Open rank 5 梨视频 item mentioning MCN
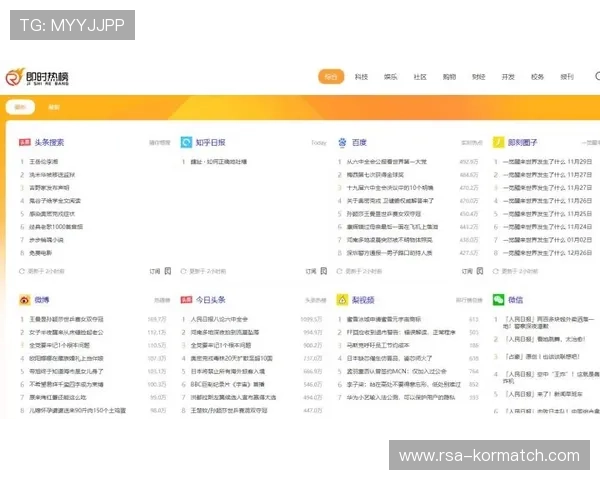Viewport: 600px width, 480px height. pyautogui.click(x=396, y=371)
